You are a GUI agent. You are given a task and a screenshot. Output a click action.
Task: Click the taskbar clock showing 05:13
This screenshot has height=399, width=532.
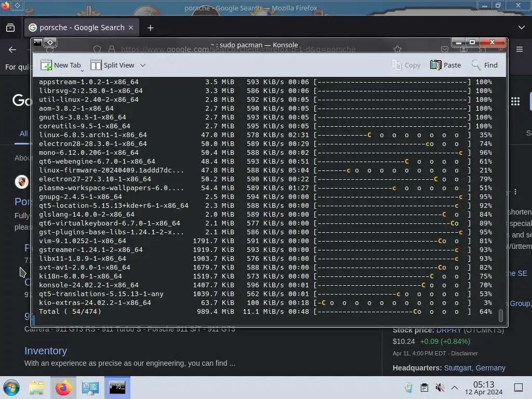tap(484, 388)
